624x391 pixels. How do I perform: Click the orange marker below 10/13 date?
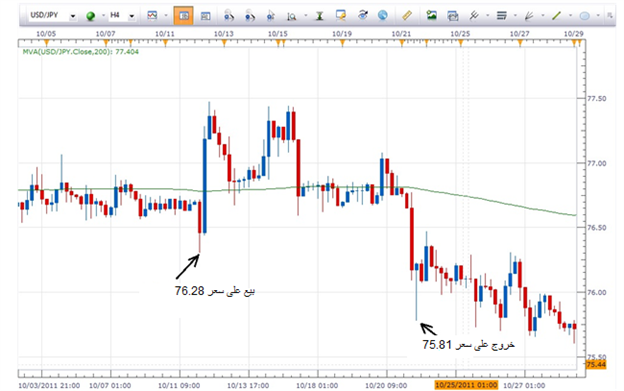coord(224,43)
